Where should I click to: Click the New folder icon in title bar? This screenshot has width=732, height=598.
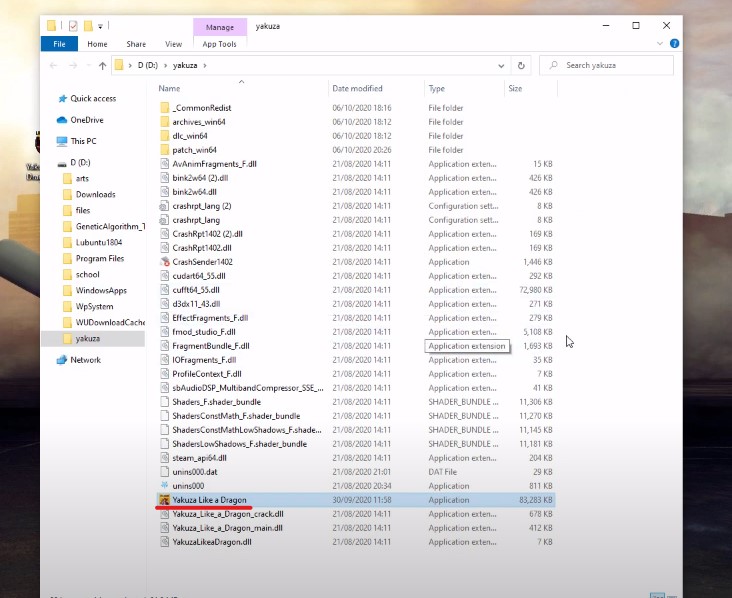88,26
